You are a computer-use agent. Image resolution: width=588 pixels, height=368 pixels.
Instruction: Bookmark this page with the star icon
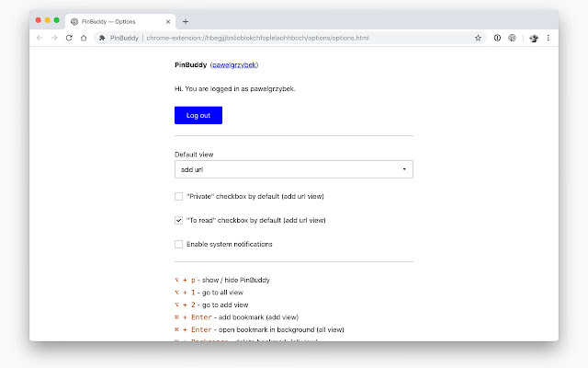[x=479, y=38]
